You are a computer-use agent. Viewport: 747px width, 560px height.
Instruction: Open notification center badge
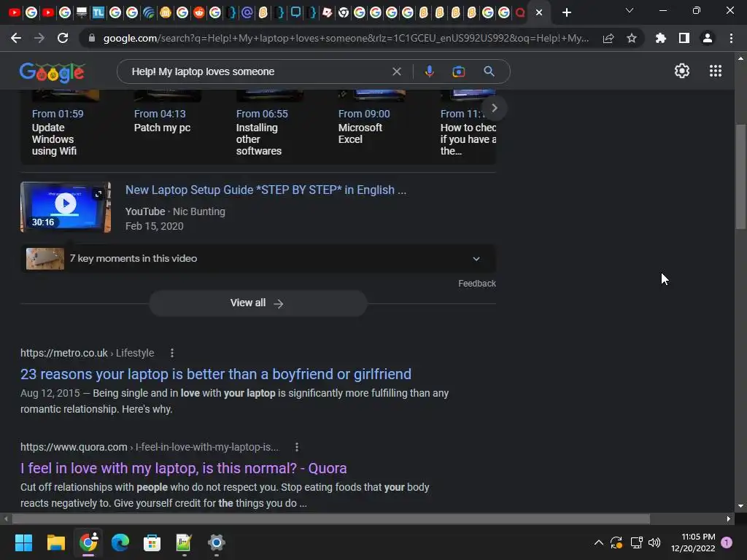(x=727, y=542)
